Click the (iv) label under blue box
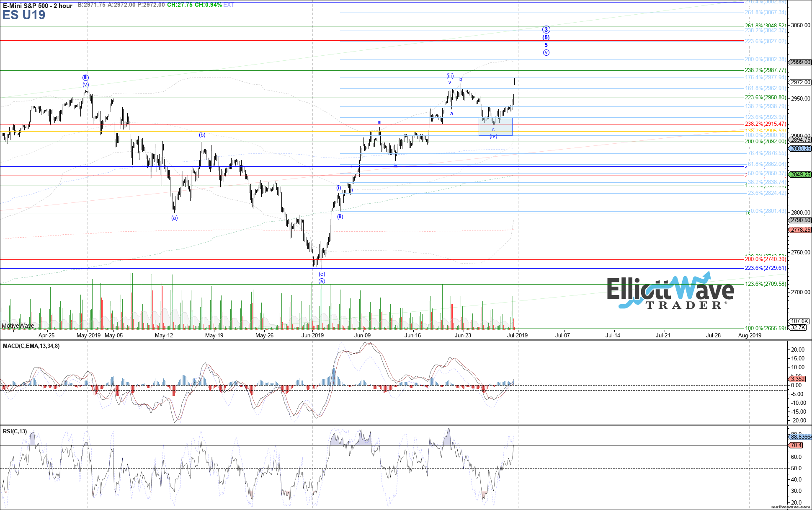Image resolution: width=812 pixels, height=510 pixels. coord(493,137)
